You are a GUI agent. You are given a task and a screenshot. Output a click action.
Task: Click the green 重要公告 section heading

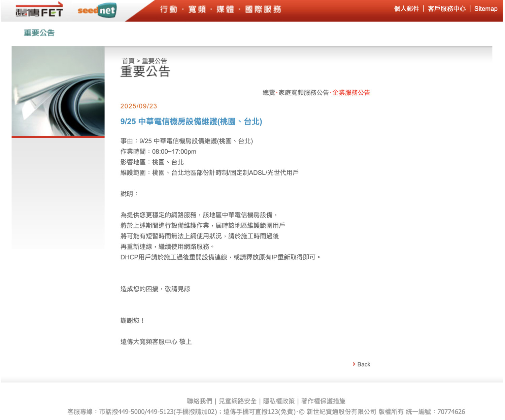pyautogui.click(x=39, y=33)
